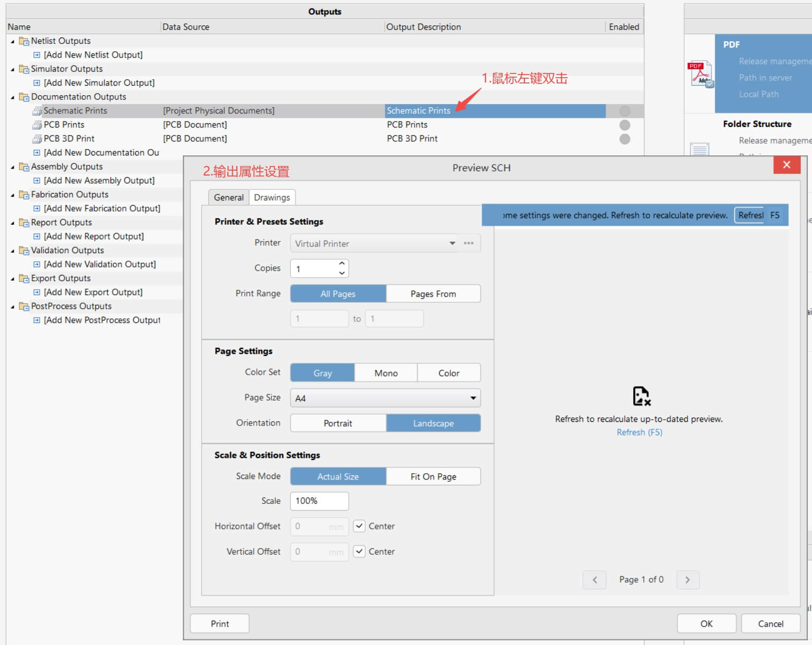Go to previous preview page arrow
This screenshot has height=645, width=812.
pos(595,580)
